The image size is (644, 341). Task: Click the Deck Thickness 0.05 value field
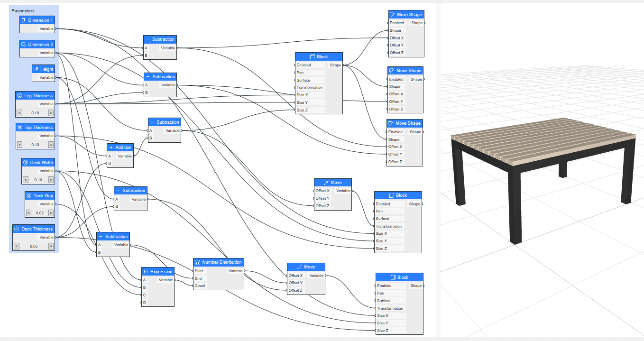tap(34, 246)
